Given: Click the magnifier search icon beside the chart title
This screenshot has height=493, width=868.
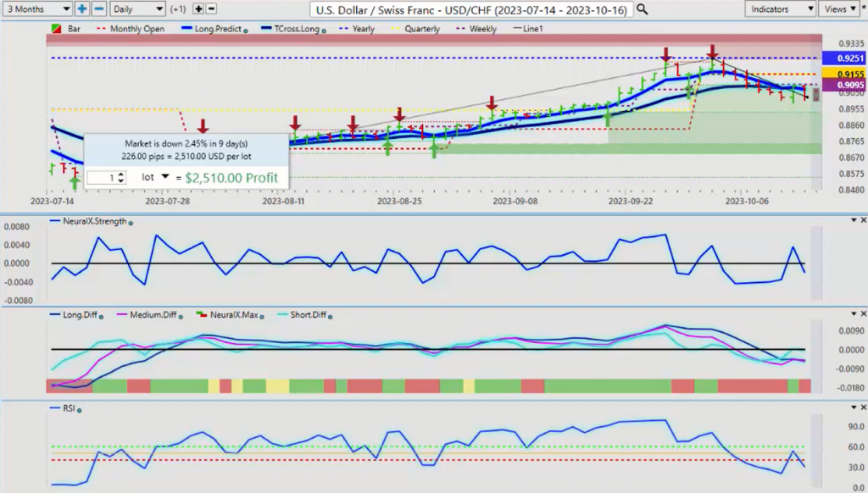Looking at the screenshot, I should 643,9.
